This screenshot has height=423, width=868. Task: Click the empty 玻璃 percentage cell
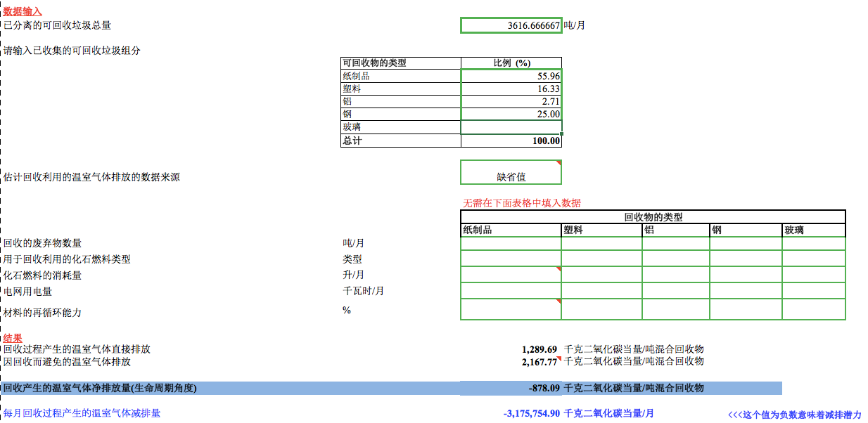pyautogui.click(x=511, y=127)
